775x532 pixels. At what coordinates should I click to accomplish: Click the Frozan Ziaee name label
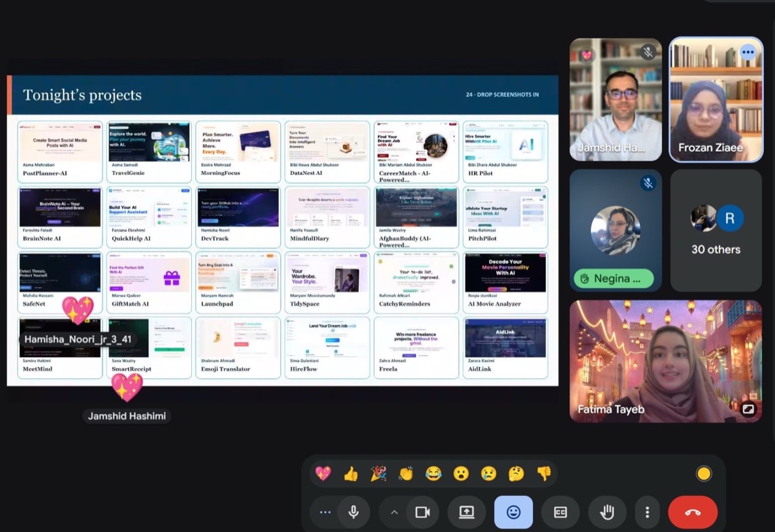[x=710, y=148]
